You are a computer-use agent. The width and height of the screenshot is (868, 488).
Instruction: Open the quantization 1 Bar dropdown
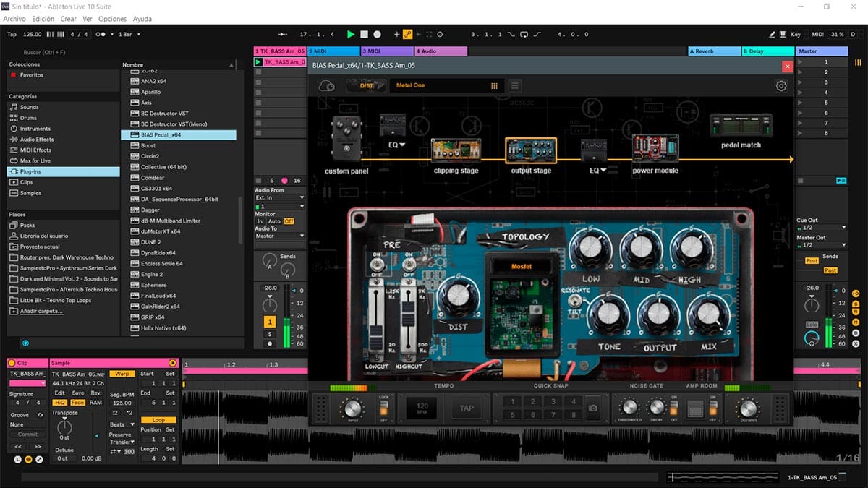(x=129, y=34)
